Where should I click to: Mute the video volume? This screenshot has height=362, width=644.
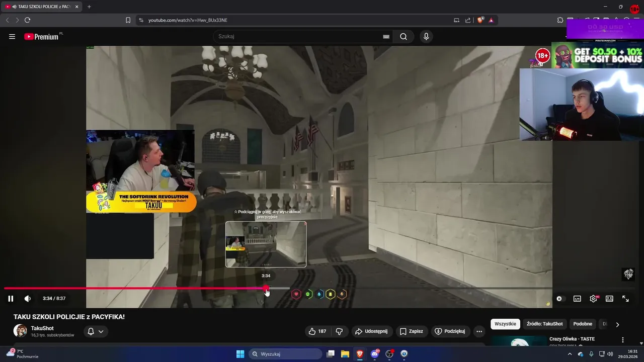[x=28, y=299]
